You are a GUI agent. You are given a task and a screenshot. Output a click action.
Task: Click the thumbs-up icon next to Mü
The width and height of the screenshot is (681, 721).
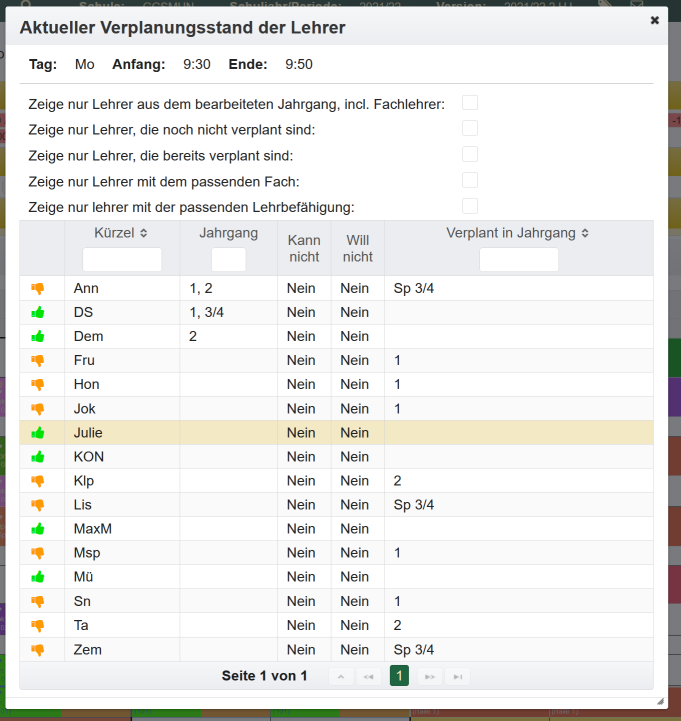pos(38,577)
